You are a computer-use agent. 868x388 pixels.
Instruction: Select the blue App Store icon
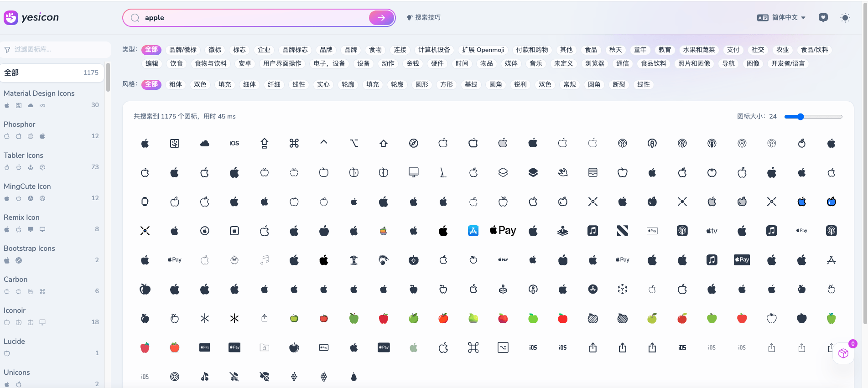pos(473,231)
